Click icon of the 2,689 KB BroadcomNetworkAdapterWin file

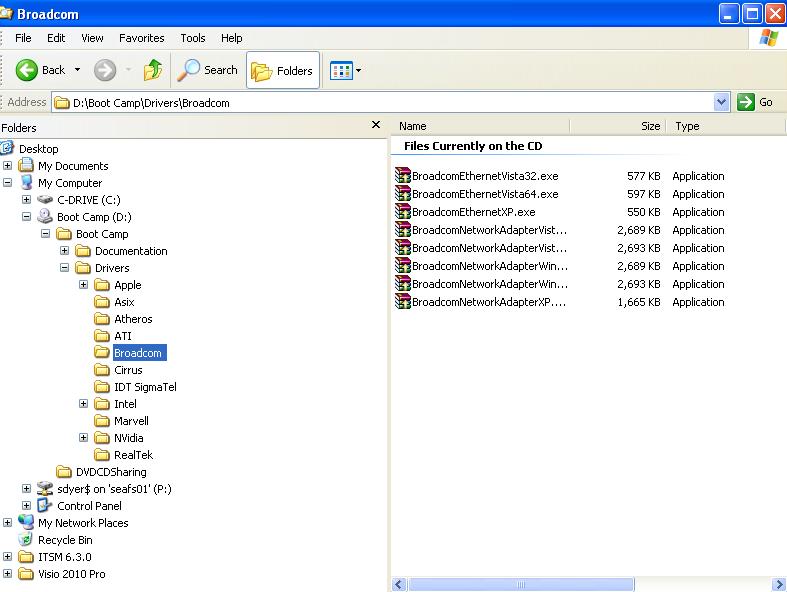click(x=403, y=266)
